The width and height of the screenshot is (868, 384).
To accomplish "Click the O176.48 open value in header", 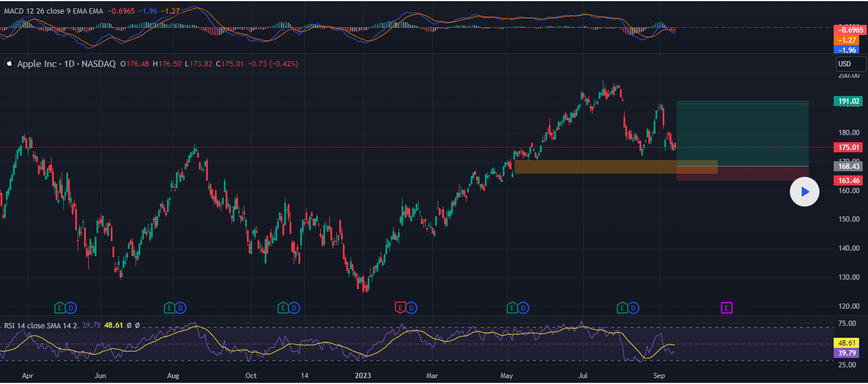I will point(134,64).
